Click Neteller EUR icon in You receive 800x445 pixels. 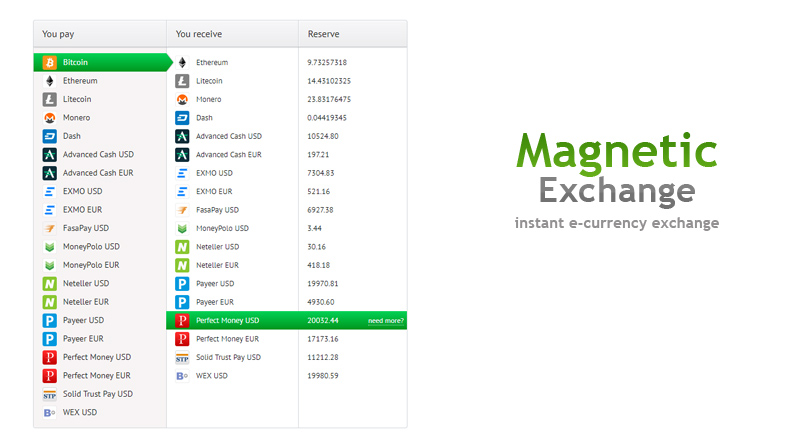coord(182,265)
